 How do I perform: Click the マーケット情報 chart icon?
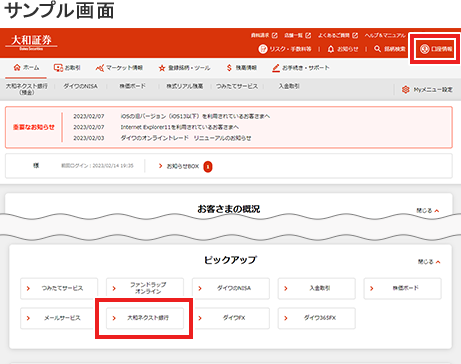[100, 68]
